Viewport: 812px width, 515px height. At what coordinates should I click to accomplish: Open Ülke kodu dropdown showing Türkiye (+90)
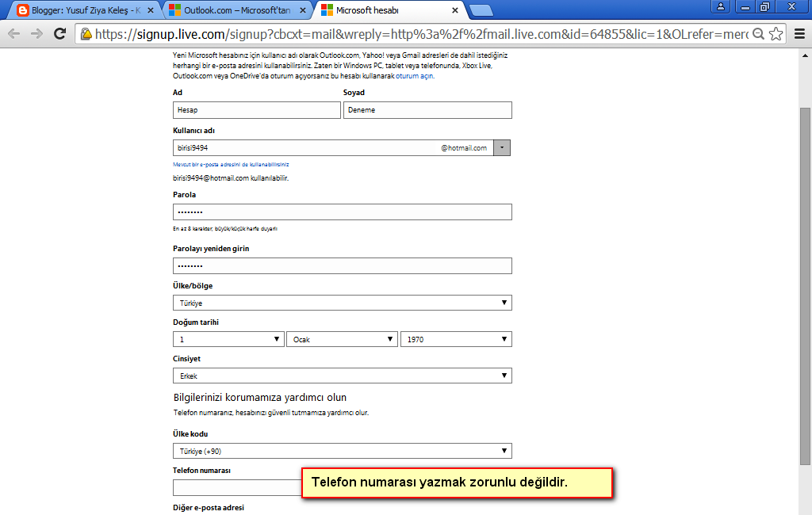point(343,451)
